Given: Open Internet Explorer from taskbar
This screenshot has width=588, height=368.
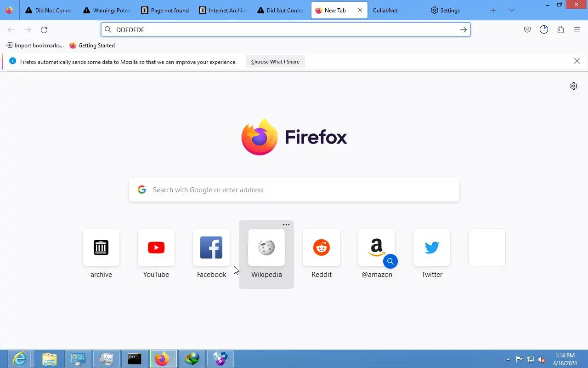Looking at the screenshot, I should pyautogui.click(x=20, y=359).
